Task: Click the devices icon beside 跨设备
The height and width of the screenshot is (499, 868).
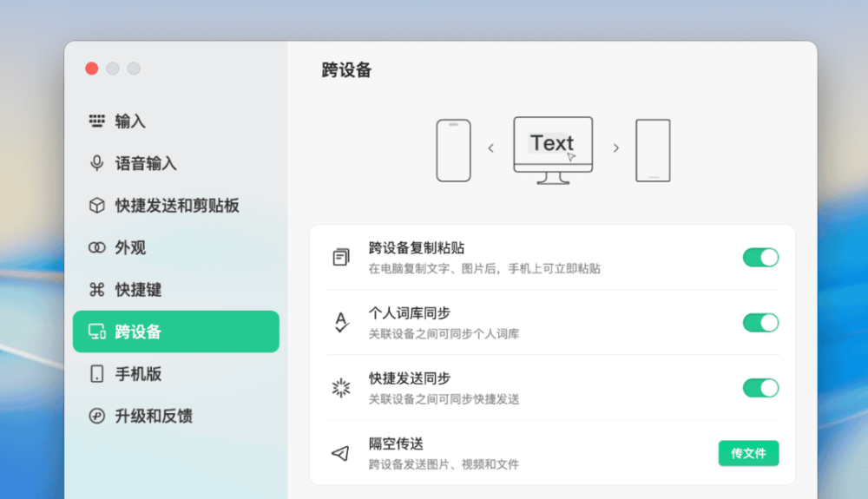Action: (97, 332)
